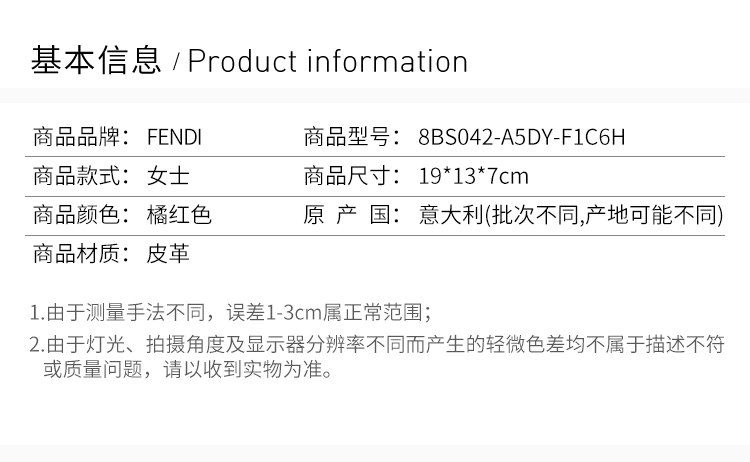Click note 2 line about 灯光 and 拍摄角度
Image resolution: width=750 pixels, height=462 pixels.
[x=377, y=346]
